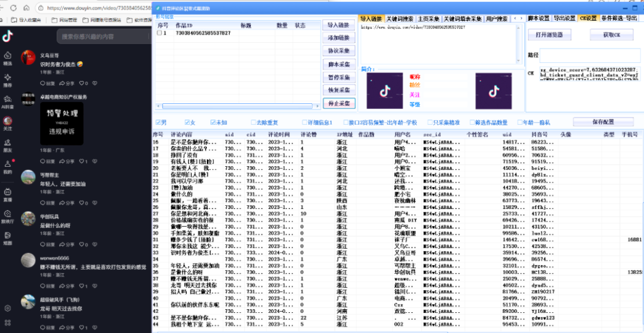Open the AI抖音 sidebar item
644x333 pixels.
(8, 101)
